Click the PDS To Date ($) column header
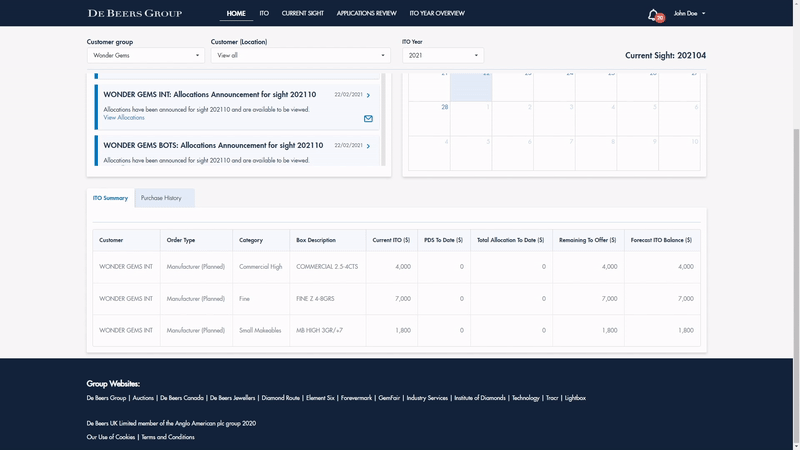The height and width of the screenshot is (450, 800). 443,240
